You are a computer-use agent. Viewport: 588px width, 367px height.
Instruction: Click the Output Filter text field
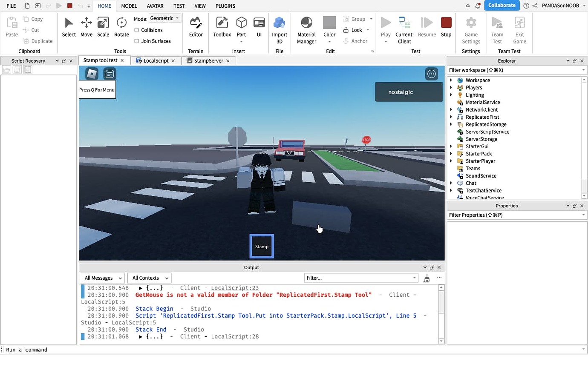[x=361, y=278]
